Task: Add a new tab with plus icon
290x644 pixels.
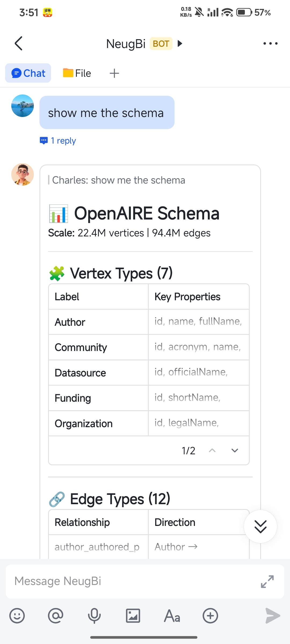Action: click(x=114, y=73)
